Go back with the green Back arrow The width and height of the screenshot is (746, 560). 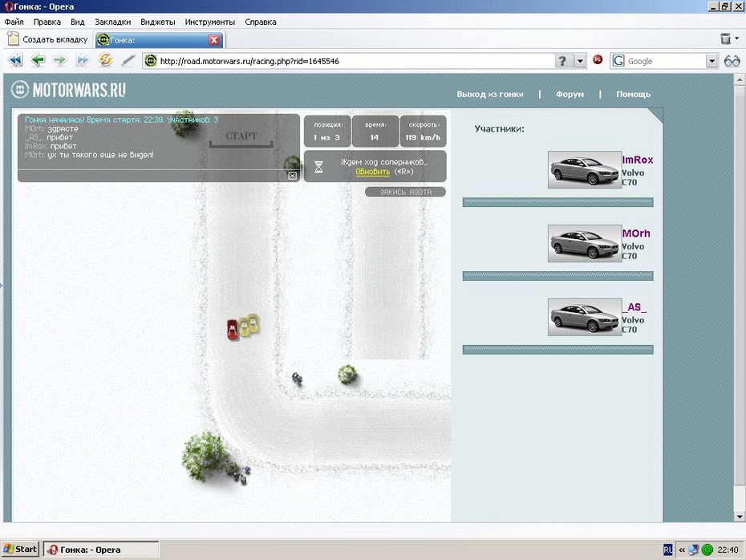pos(38,60)
